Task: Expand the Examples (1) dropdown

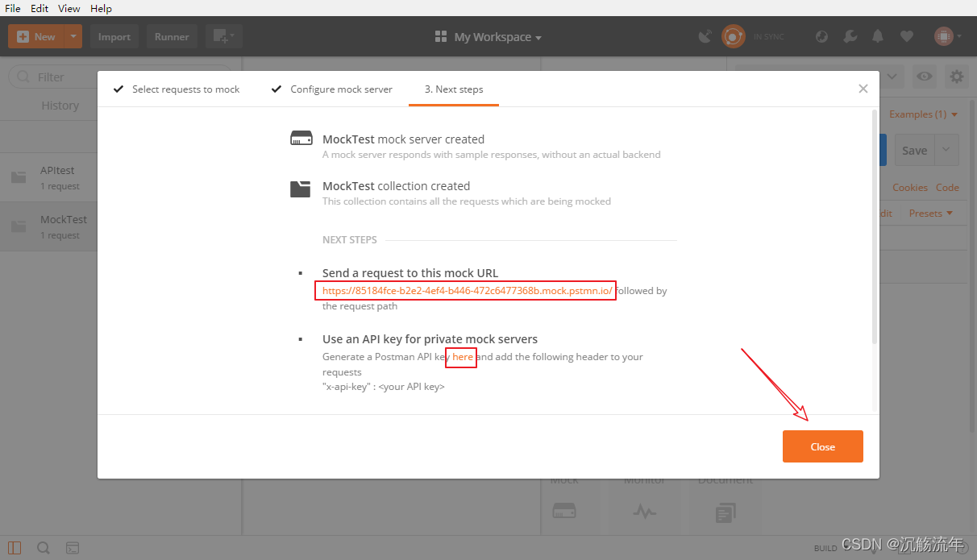Action: [x=924, y=114]
